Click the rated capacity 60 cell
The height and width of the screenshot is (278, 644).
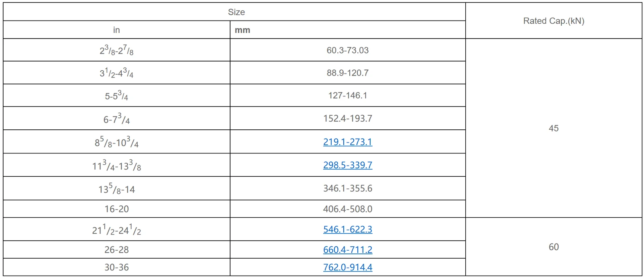(x=553, y=247)
